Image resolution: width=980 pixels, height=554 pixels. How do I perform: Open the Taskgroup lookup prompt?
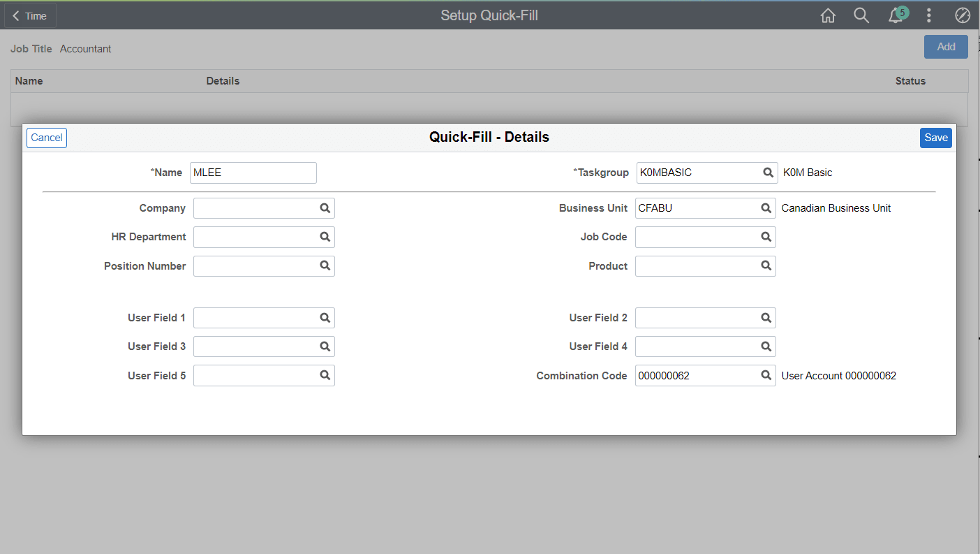click(x=768, y=173)
